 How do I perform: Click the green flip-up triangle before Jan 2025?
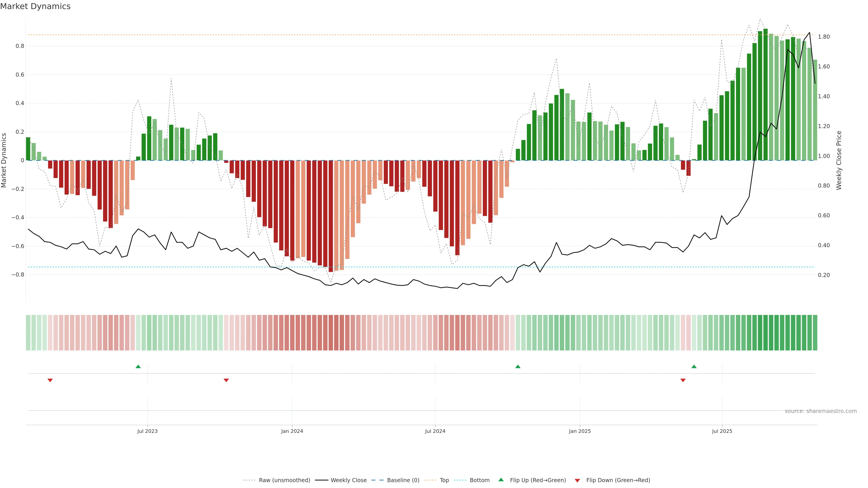click(518, 366)
